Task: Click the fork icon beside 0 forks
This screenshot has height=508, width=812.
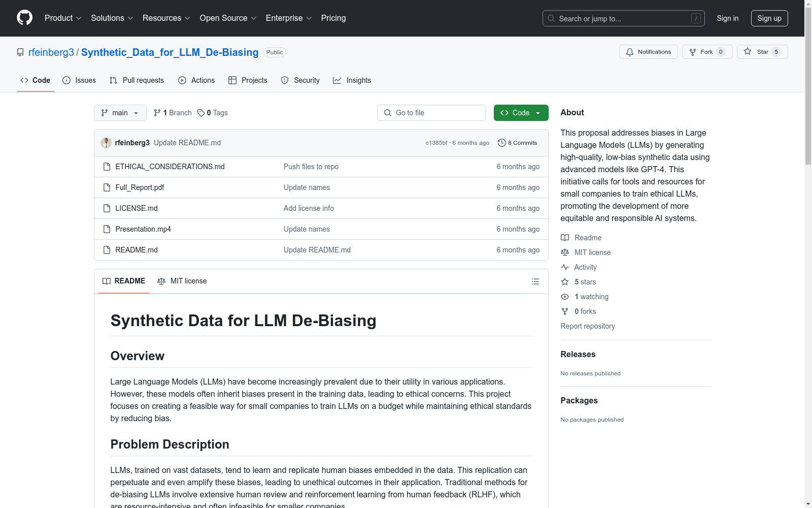Action: pyautogui.click(x=565, y=311)
